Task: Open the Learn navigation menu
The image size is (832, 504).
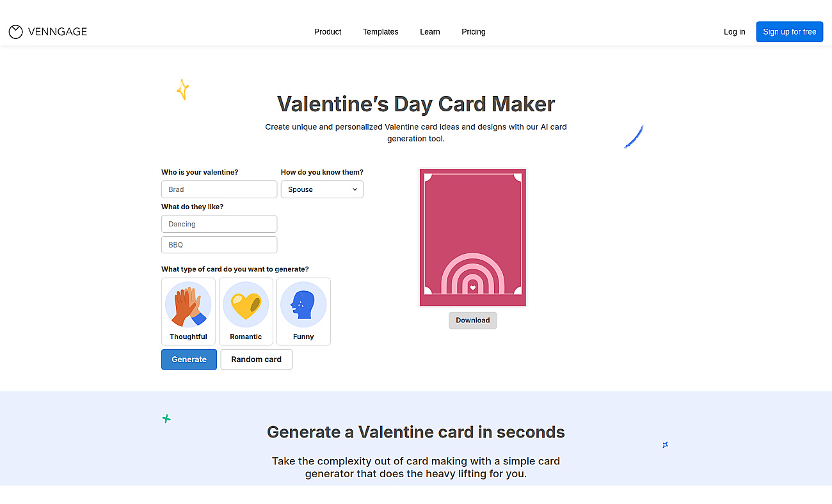Action: click(x=430, y=32)
